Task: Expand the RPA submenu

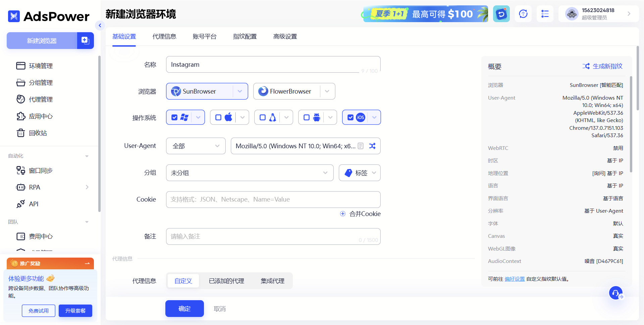Action: 87,187
